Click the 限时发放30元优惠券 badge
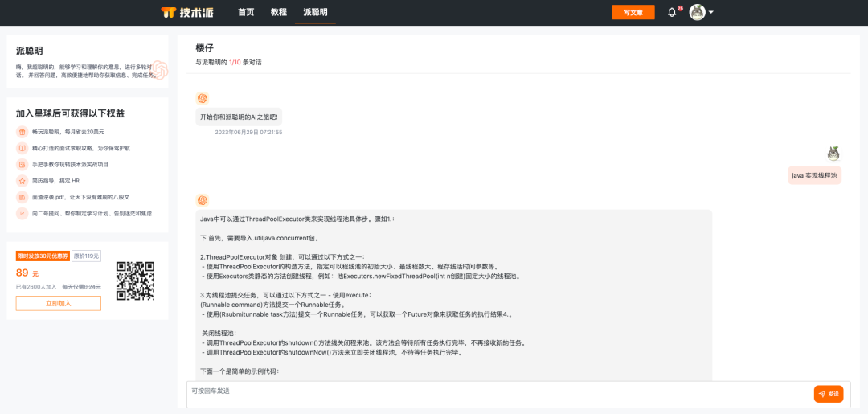The image size is (868, 414). [43, 256]
